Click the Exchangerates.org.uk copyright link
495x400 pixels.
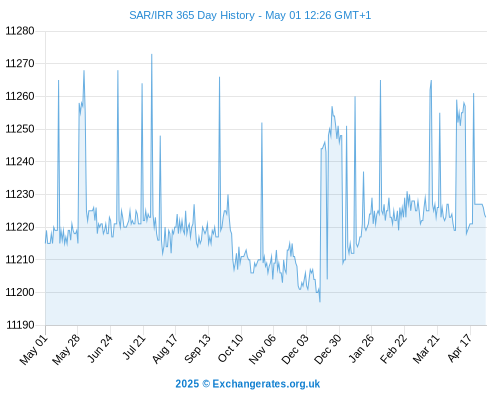pos(248,384)
